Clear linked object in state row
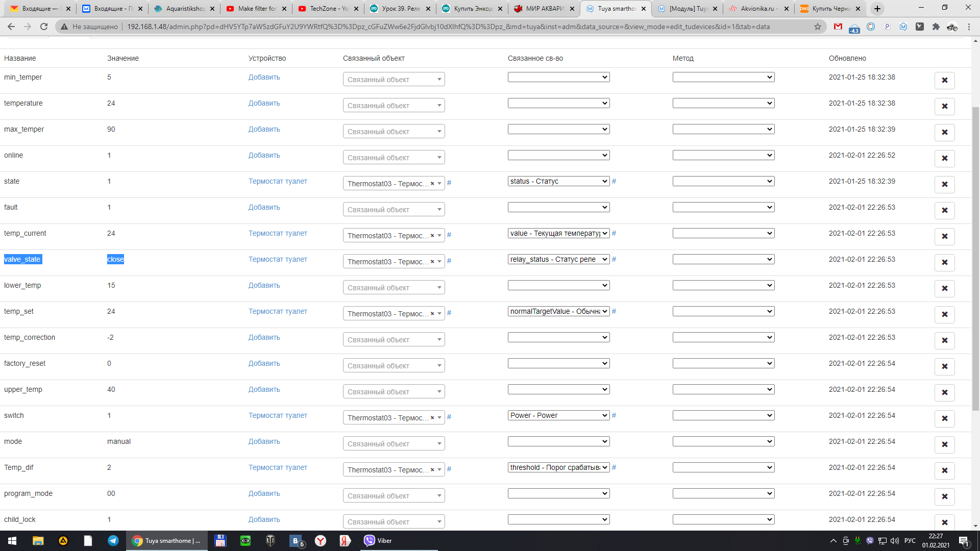The width and height of the screenshot is (980, 551). click(432, 184)
